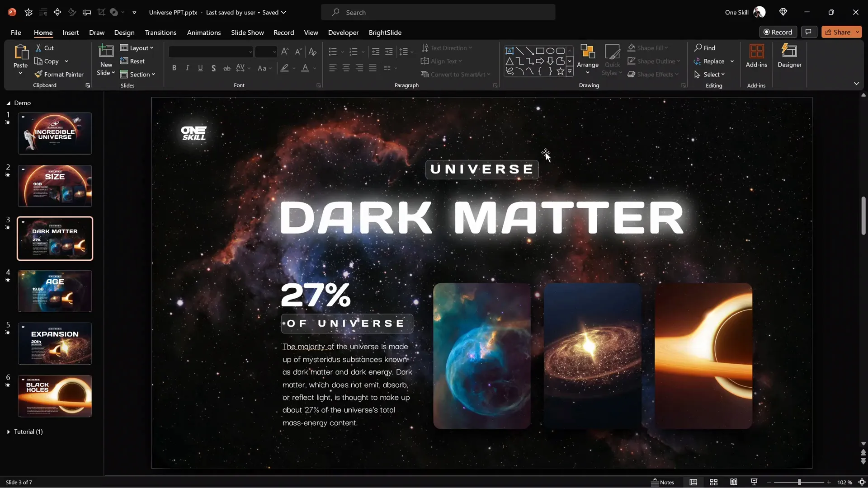
Task: Open Layout dropdown
Action: 137,48
